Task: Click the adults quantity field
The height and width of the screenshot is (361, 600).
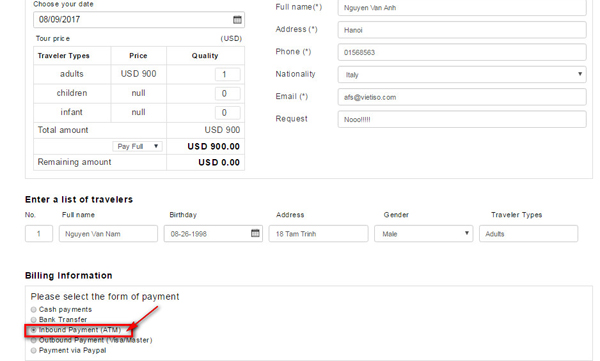Action: point(228,74)
